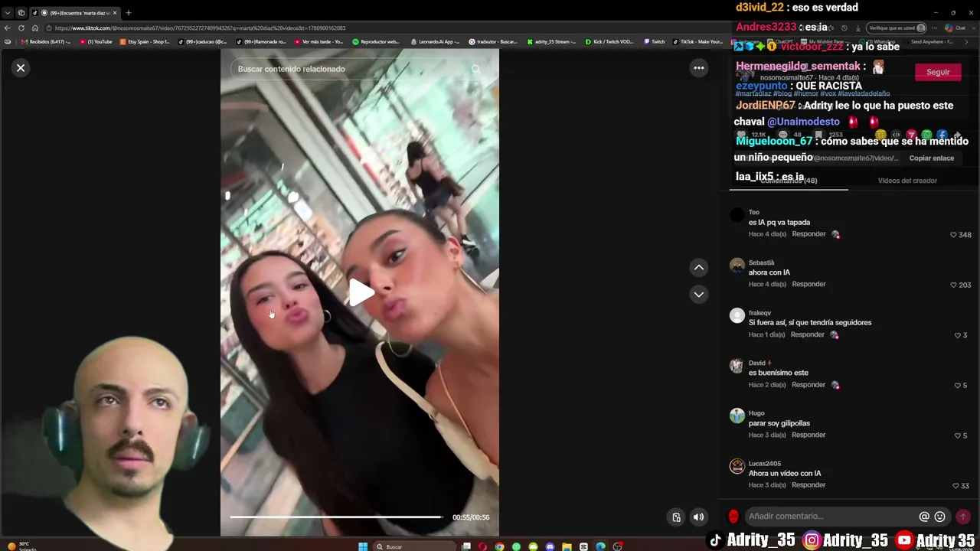Open CapCut from the taskbar

click(x=583, y=546)
